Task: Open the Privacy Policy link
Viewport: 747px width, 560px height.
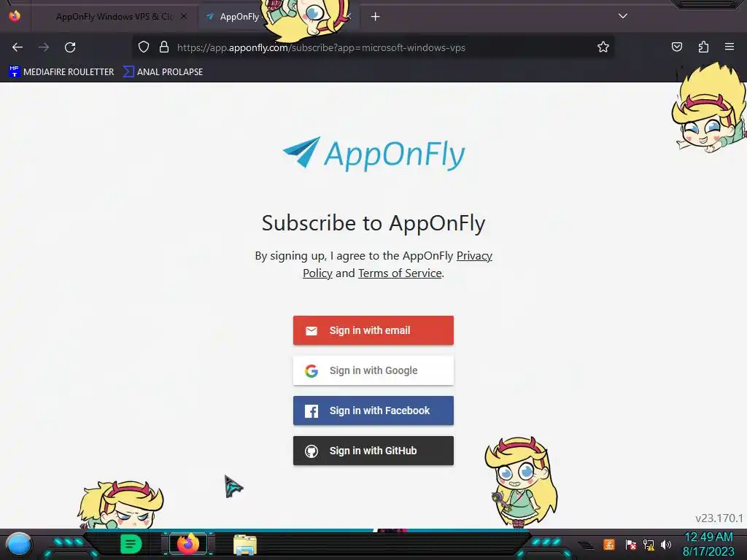Action: tap(474, 256)
